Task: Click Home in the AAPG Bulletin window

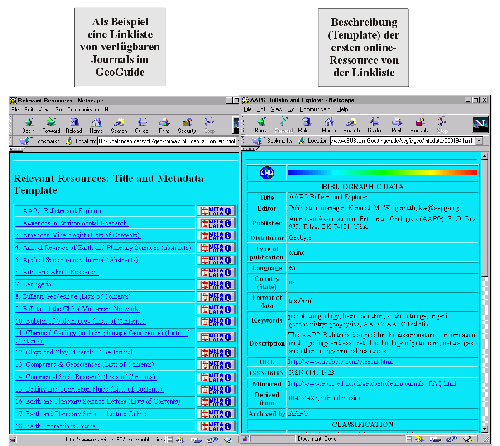Action: 329,125
